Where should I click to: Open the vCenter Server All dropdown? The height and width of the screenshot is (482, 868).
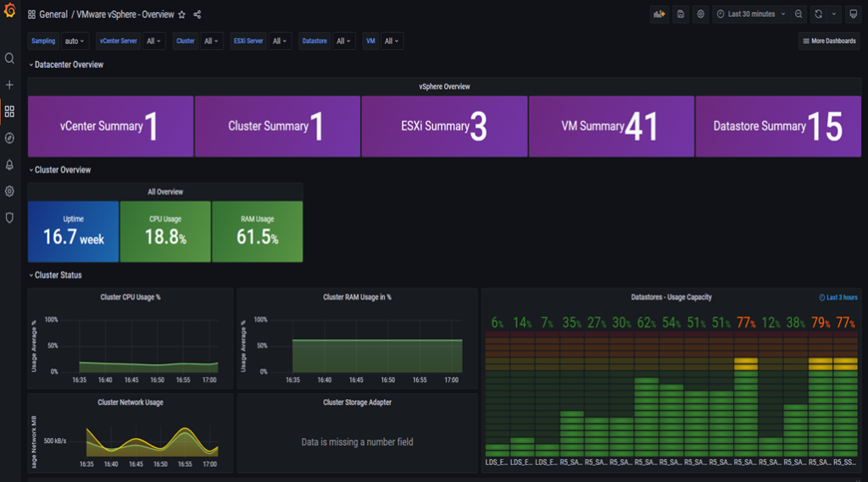point(153,41)
